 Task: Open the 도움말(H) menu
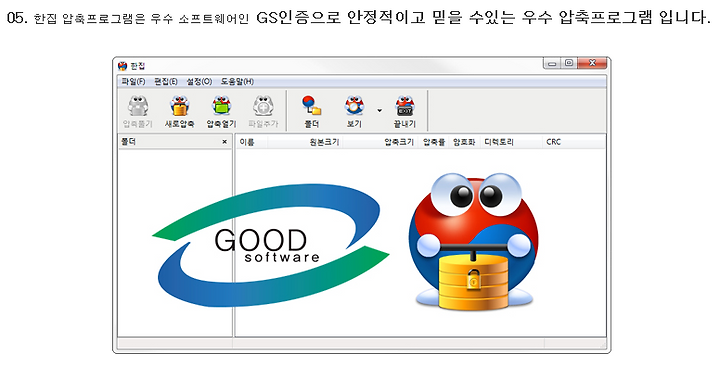pos(237,82)
